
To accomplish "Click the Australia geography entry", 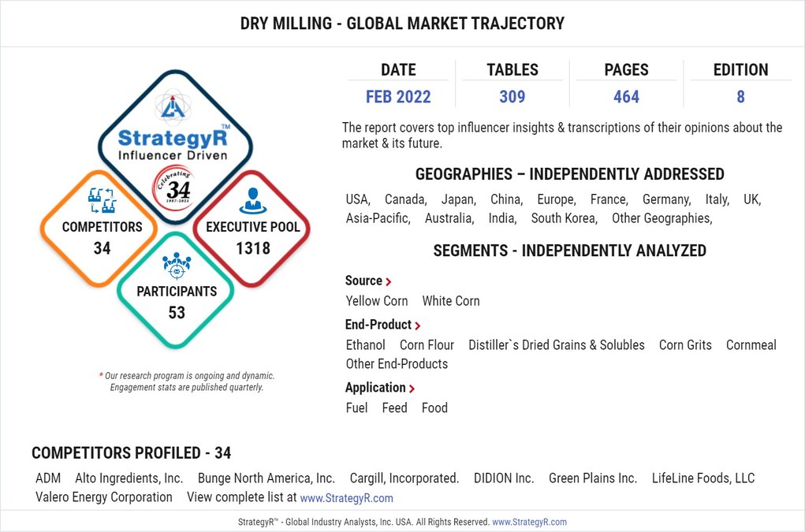I will [x=449, y=218].
